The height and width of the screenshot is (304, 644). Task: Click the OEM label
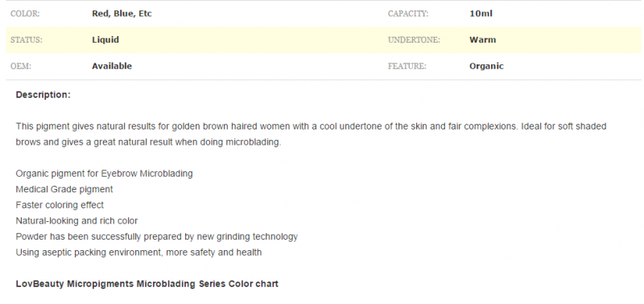click(21, 67)
